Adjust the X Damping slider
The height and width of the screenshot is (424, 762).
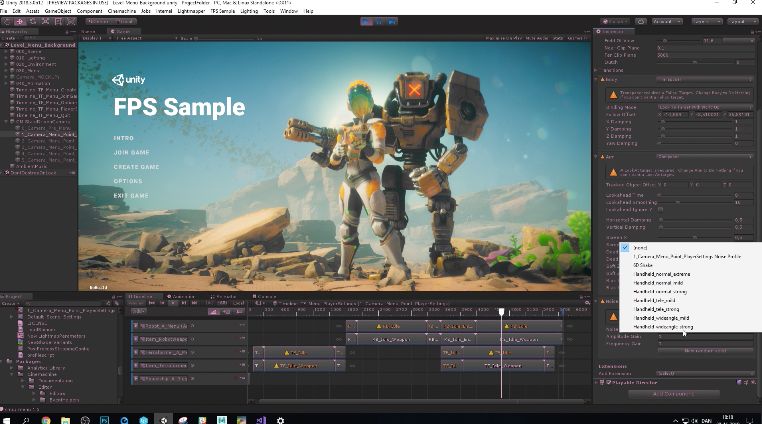[x=695, y=122]
